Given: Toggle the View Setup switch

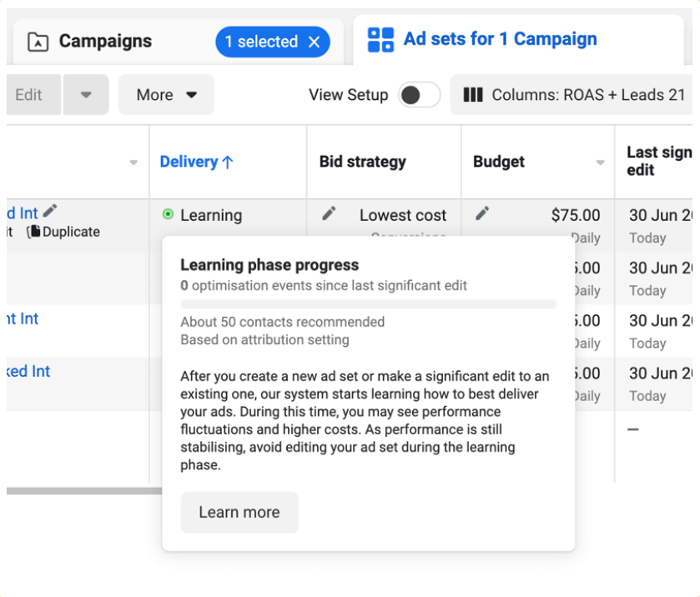Looking at the screenshot, I should (419, 94).
